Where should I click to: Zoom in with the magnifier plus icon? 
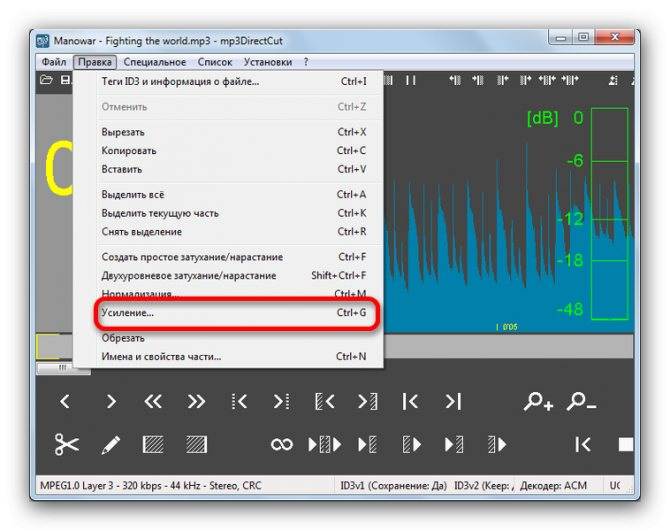click(538, 401)
